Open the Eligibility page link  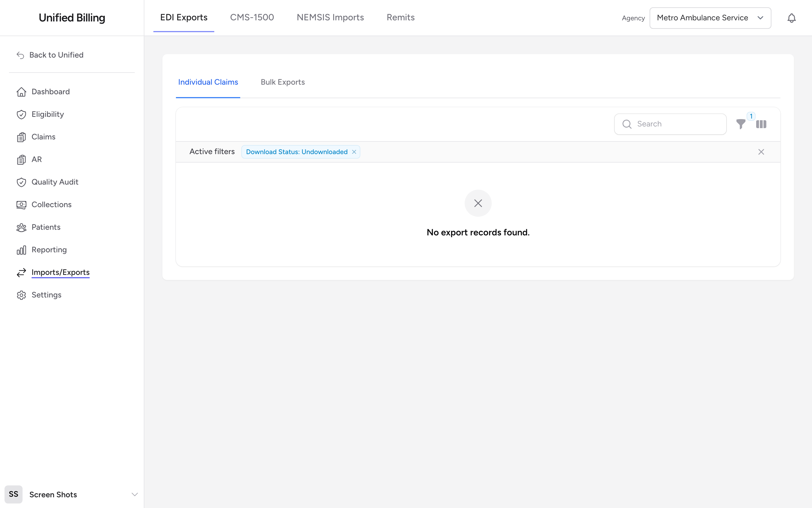(x=48, y=114)
